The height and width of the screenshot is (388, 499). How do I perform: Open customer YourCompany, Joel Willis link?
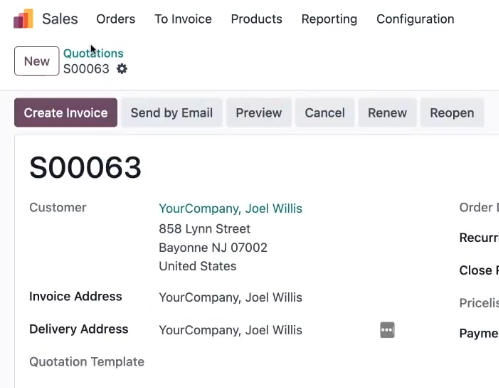coord(231,208)
